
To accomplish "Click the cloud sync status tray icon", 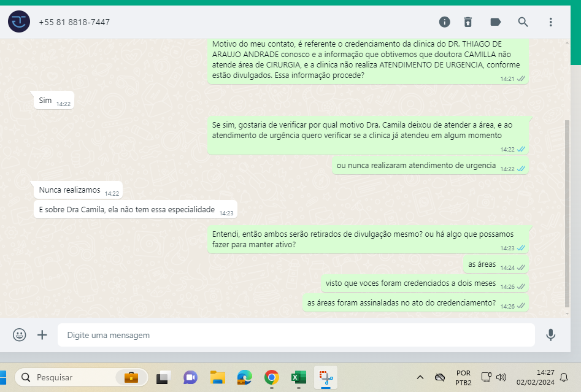I will [x=439, y=377].
